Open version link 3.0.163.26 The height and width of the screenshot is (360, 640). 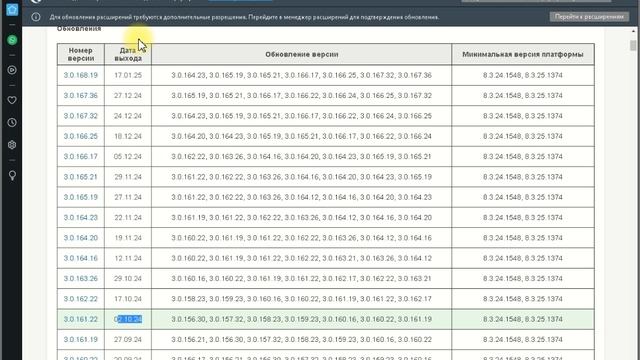80,278
